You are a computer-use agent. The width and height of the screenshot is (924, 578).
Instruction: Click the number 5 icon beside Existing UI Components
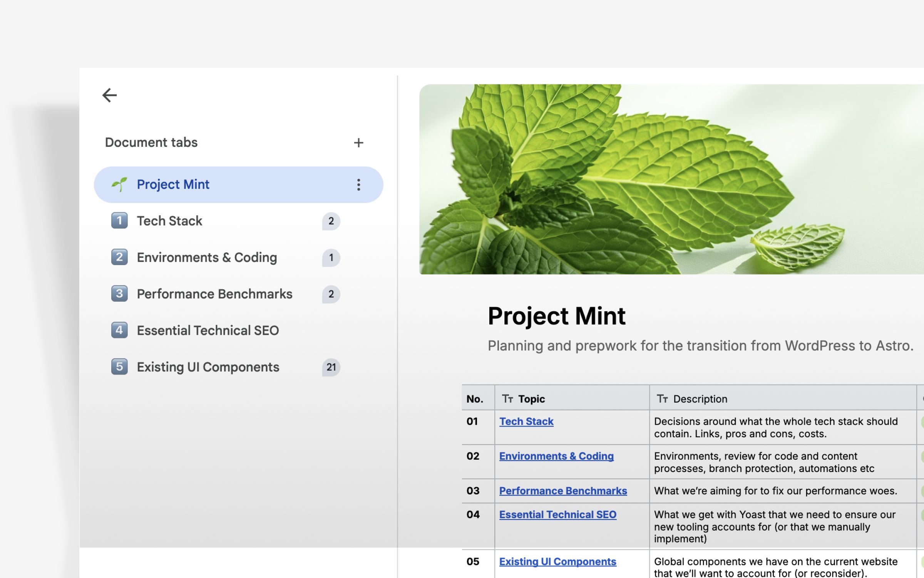point(119,367)
